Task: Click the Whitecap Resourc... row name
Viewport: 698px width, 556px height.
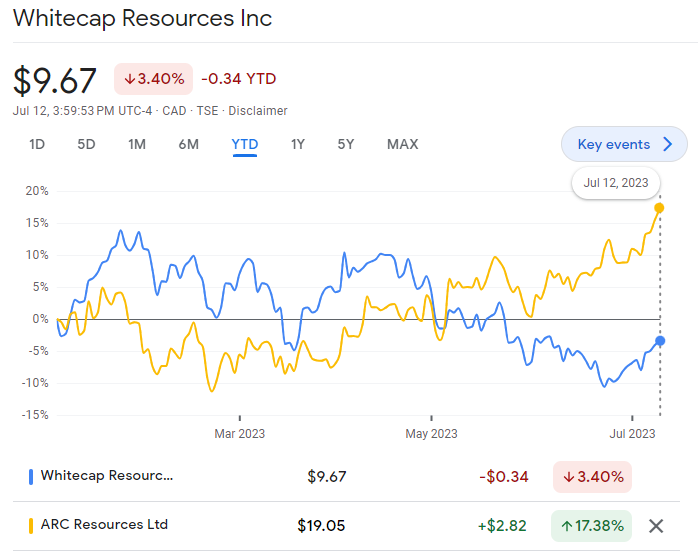Action: [107, 475]
